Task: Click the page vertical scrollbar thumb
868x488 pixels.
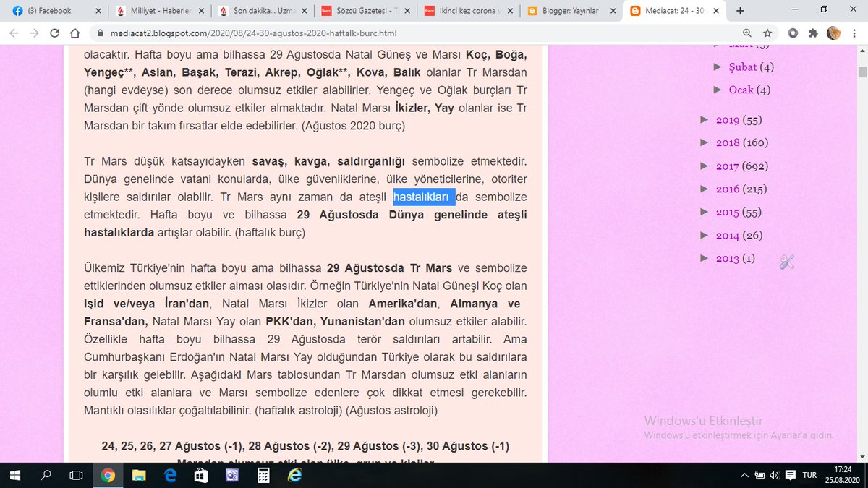Action: tap(862, 72)
